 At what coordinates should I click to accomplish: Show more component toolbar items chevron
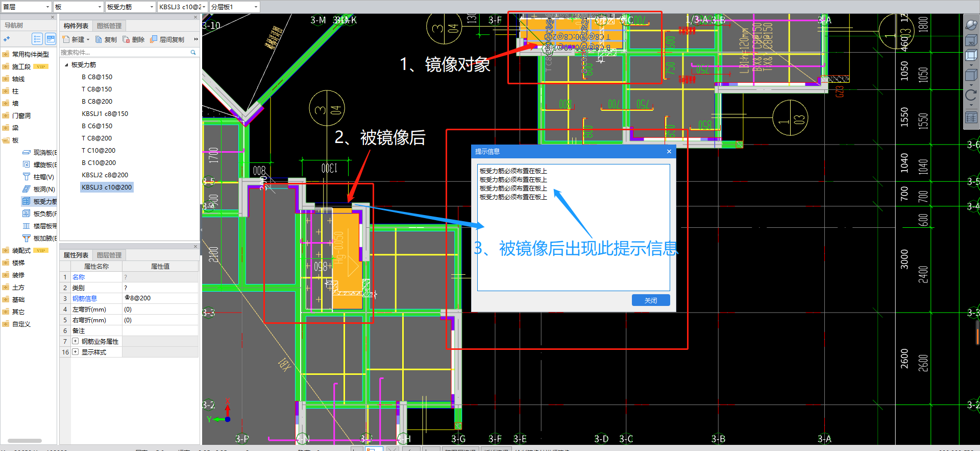point(196,39)
